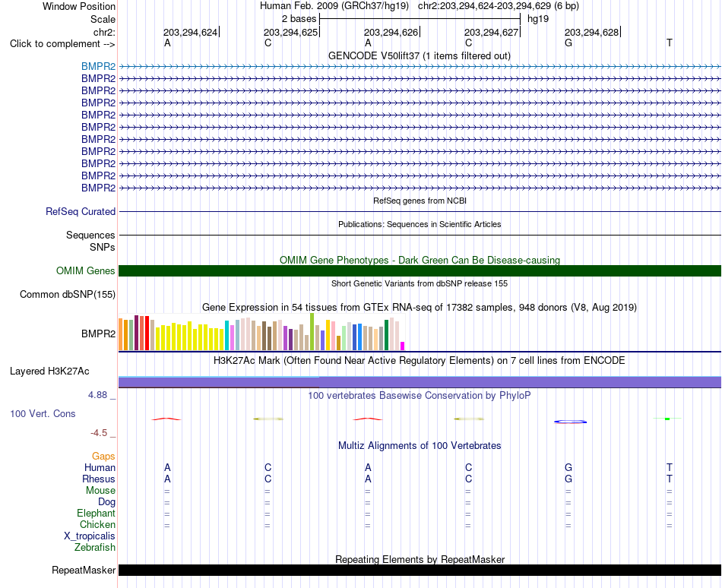Click the BMPR2 label beside the GTEx bars
722x588 pixels.
pos(98,334)
